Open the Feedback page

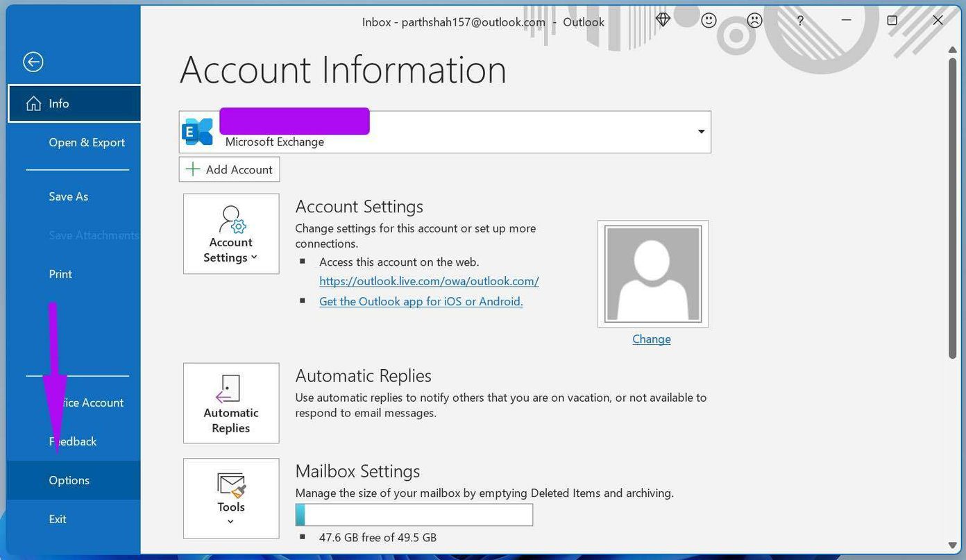74,441
